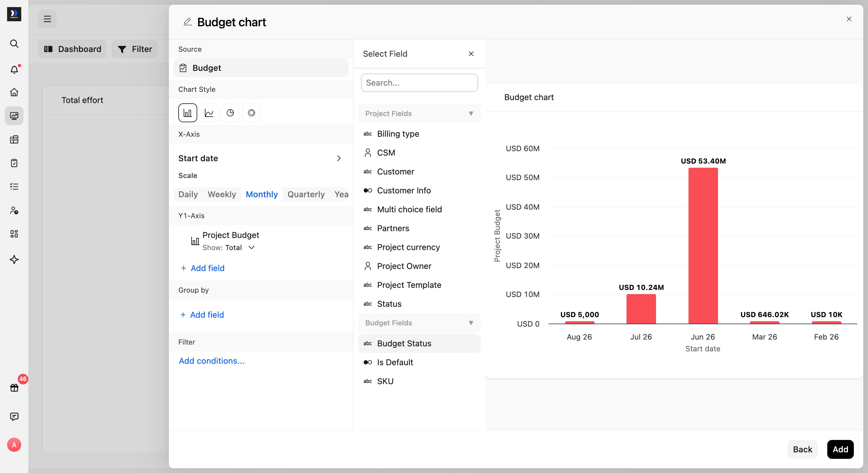Viewport: 868px width, 473px height.
Task: Select the line chart style icon
Action: point(209,113)
